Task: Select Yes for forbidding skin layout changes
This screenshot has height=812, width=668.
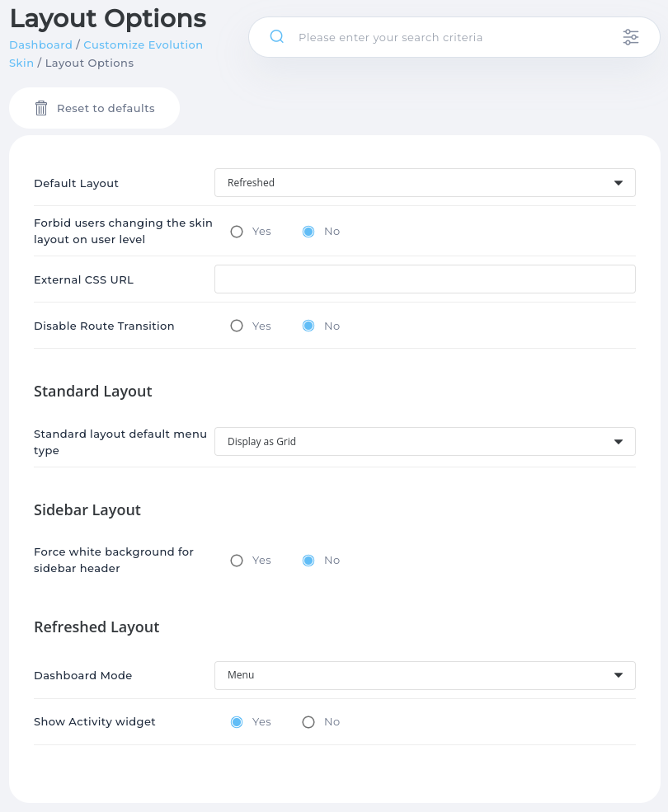Action: point(237,232)
